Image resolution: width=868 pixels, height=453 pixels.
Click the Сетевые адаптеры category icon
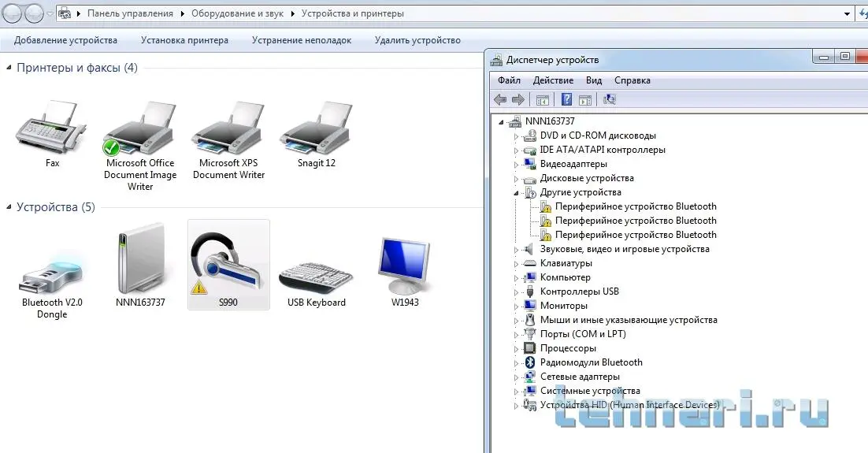(x=530, y=377)
